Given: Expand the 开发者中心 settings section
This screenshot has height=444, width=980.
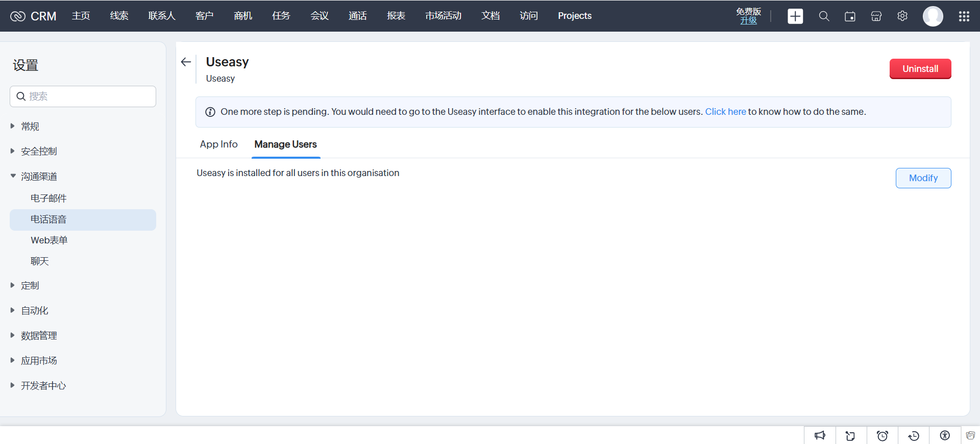Looking at the screenshot, I should click(x=13, y=385).
